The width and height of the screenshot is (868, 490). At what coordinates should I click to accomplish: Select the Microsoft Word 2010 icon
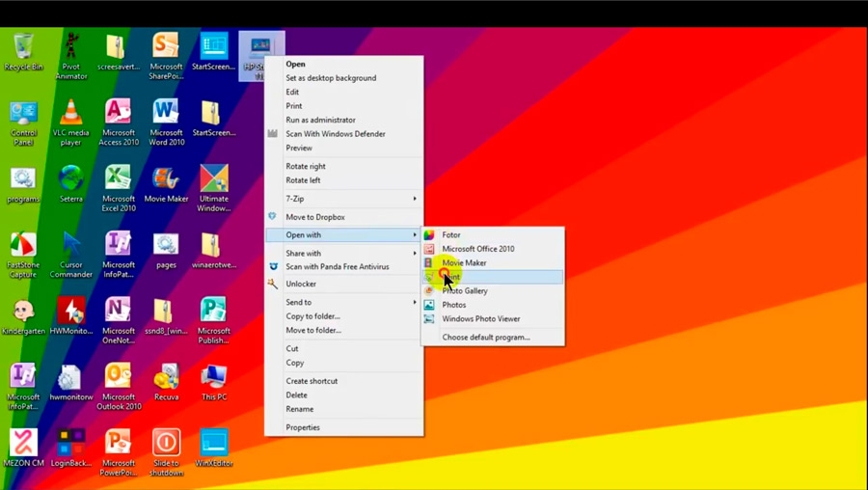click(166, 122)
